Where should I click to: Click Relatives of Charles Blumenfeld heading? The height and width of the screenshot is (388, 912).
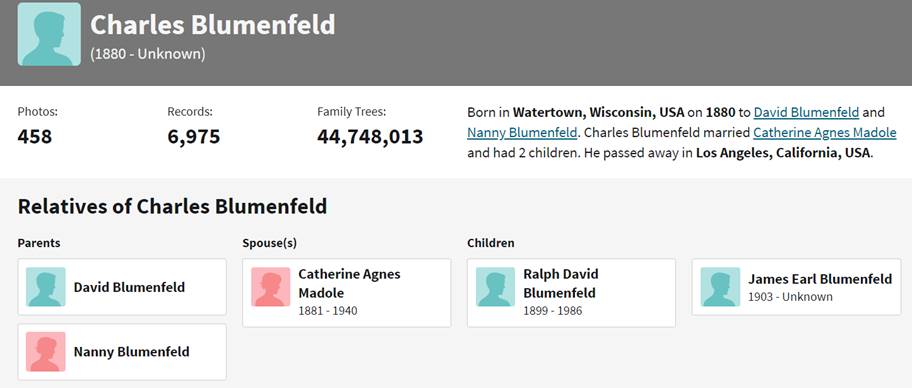[x=172, y=207]
